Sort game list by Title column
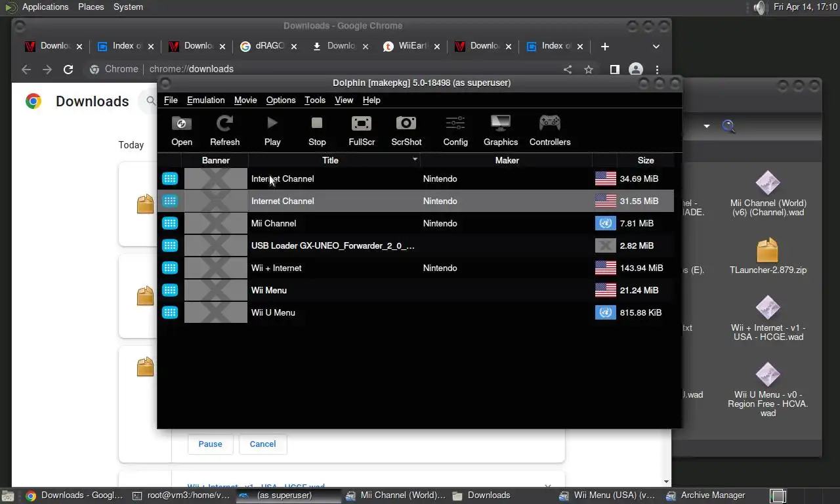The image size is (840, 504). pyautogui.click(x=334, y=160)
